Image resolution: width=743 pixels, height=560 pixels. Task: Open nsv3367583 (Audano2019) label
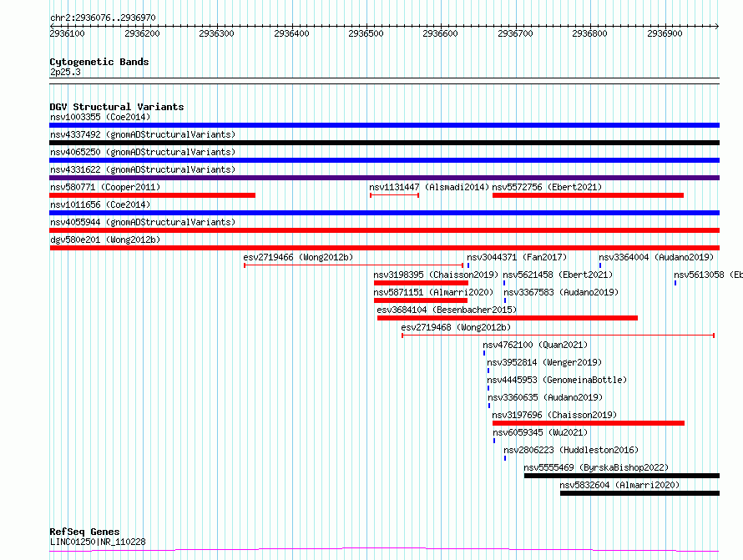point(560,292)
